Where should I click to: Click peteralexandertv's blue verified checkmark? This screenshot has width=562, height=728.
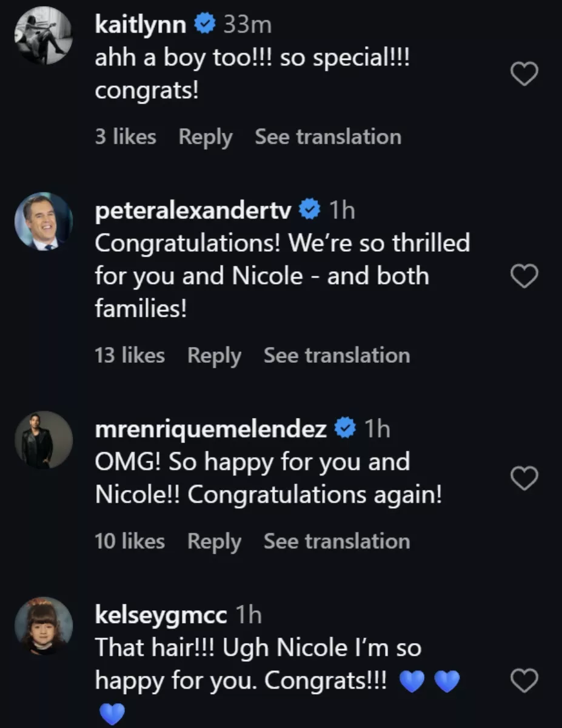(x=309, y=210)
